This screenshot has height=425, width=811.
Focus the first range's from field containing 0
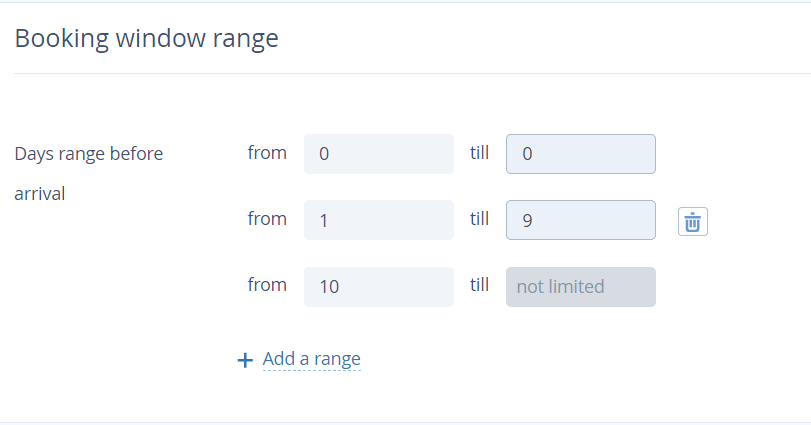[378, 154]
